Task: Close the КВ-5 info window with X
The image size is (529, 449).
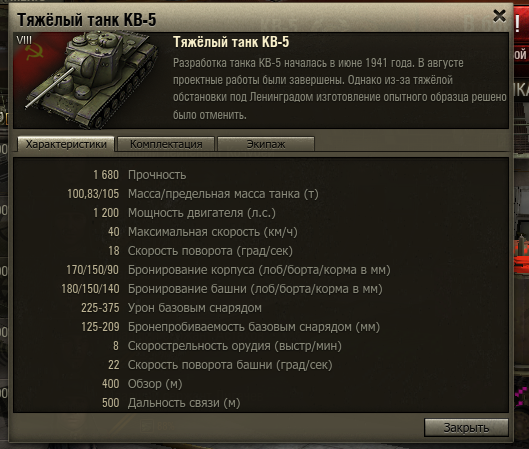Action: click(499, 16)
